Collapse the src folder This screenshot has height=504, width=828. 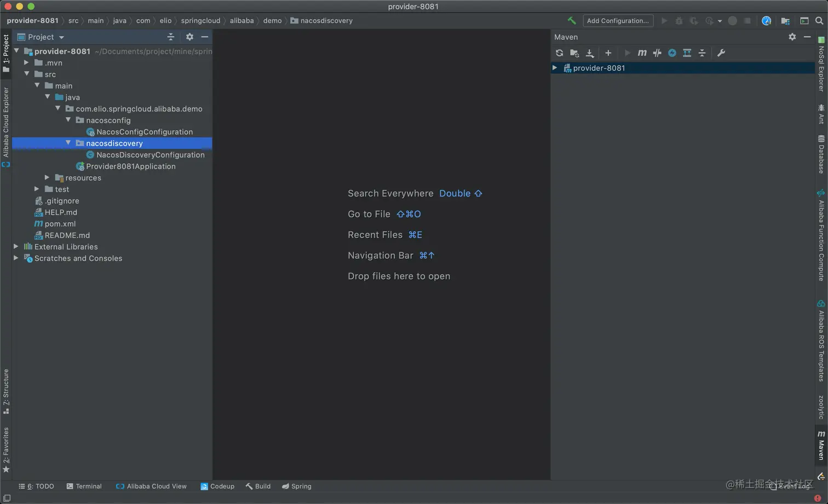point(27,74)
